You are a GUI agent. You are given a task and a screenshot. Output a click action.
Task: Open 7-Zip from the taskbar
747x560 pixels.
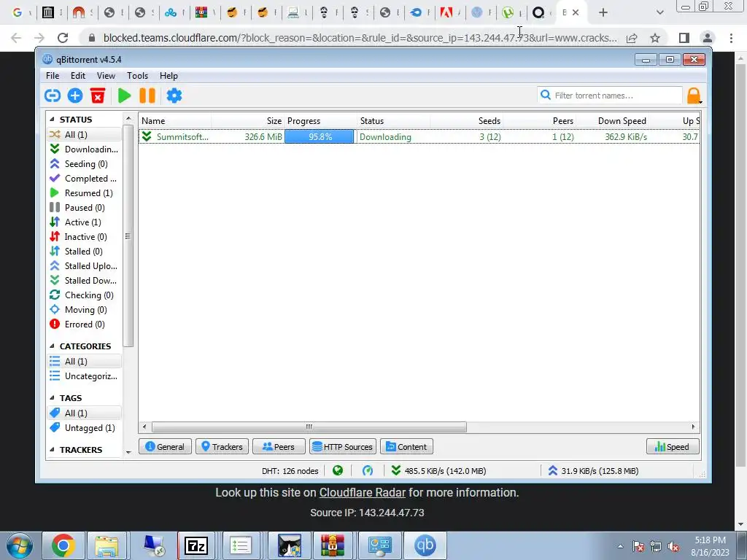[x=196, y=545]
